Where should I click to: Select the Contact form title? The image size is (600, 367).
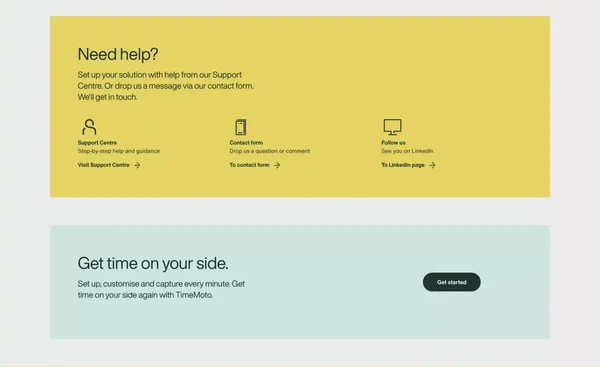(x=246, y=143)
